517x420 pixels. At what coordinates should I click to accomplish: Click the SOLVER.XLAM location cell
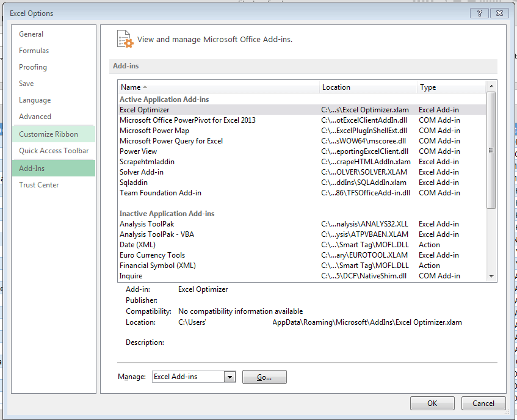364,172
